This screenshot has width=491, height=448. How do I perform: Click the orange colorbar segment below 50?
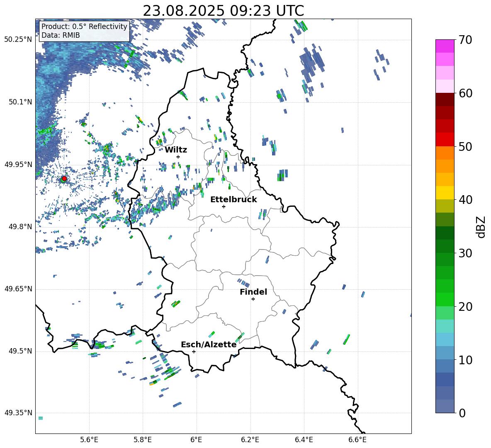[x=445, y=153]
